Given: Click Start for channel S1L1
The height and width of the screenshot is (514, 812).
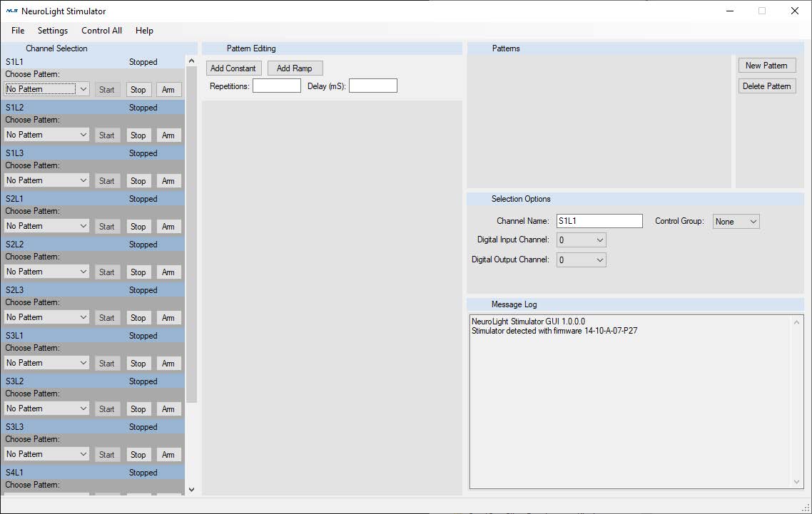Looking at the screenshot, I should 107,90.
